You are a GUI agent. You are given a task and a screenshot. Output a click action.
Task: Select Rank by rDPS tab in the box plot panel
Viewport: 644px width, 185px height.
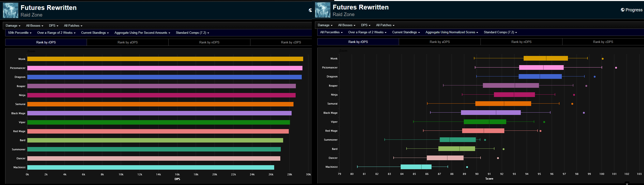coord(358,42)
